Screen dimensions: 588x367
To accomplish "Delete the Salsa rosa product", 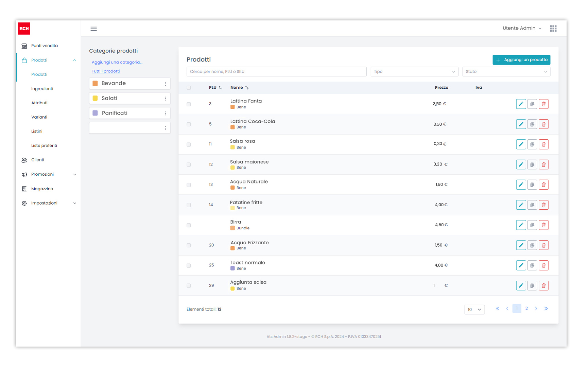I will 543,144.
